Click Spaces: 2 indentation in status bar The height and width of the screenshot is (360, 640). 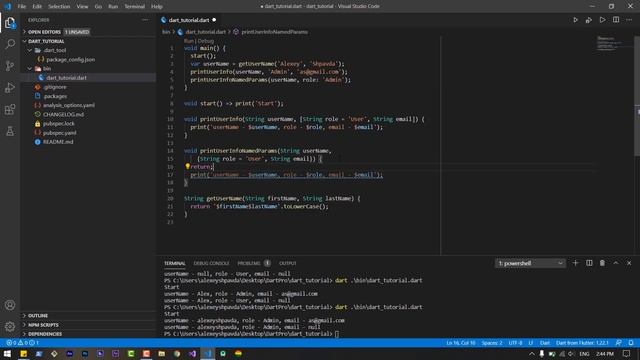(x=492, y=343)
